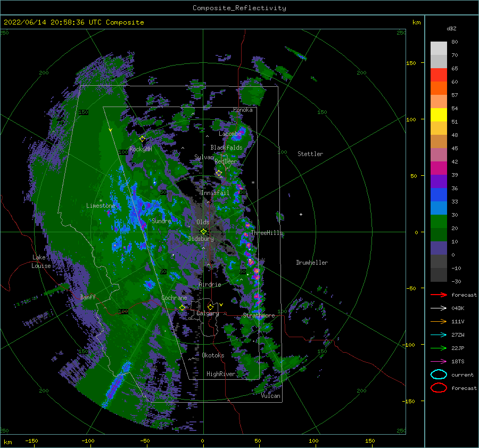
Task: Click the Composite_Reflectivity title text
Action: coord(240,8)
